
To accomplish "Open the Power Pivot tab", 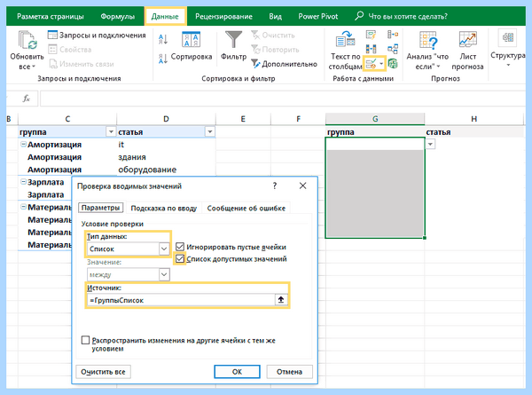I will (318, 16).
